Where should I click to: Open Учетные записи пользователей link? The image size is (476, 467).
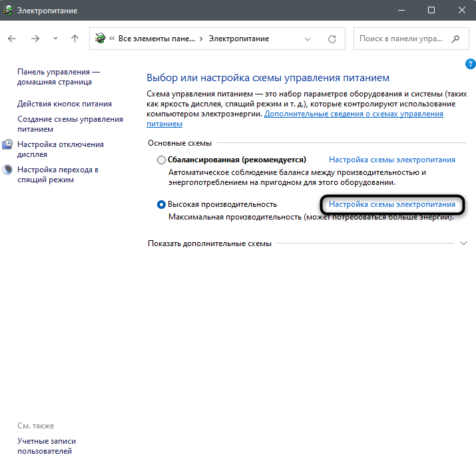click(x=47, y=446)
